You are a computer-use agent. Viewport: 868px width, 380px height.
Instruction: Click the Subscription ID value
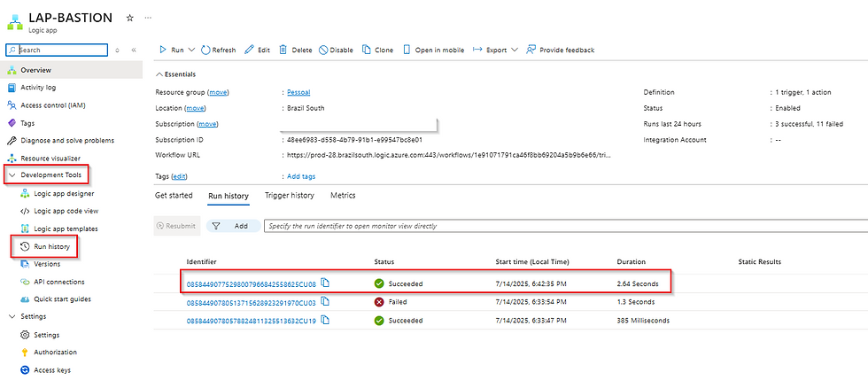(x=354, y=140)
